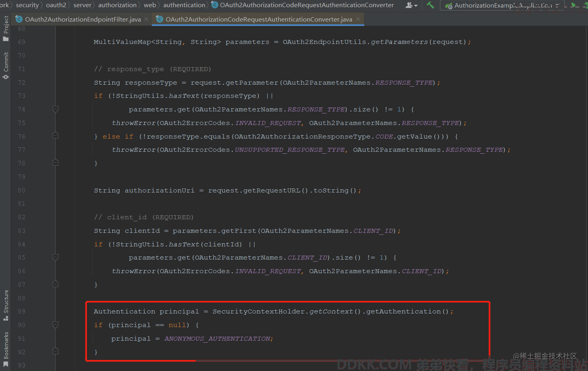Select the OAuth2AuthorizationCodeRequestAuthenticationConverter.java tab
Image resolution: width=588 pixels, height=371 pixels.
pos(258,19)
